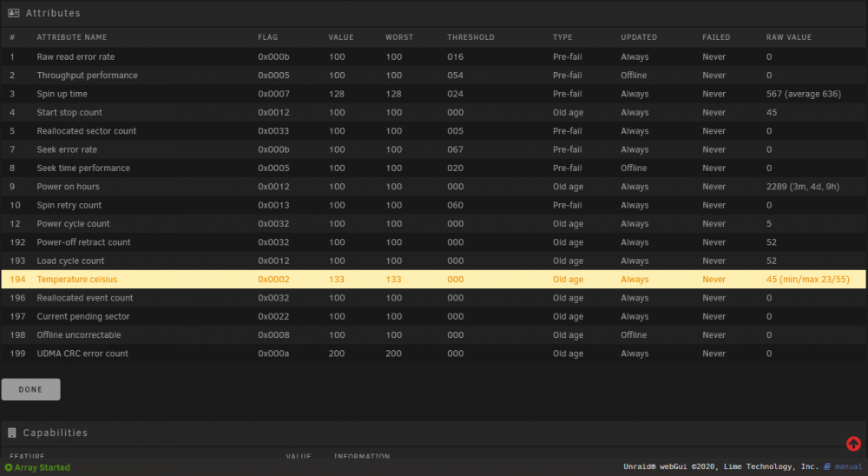Click raw value 5 in Power cycle count row
Viewport: 868px width, 476px height.
tap(769, 224)
